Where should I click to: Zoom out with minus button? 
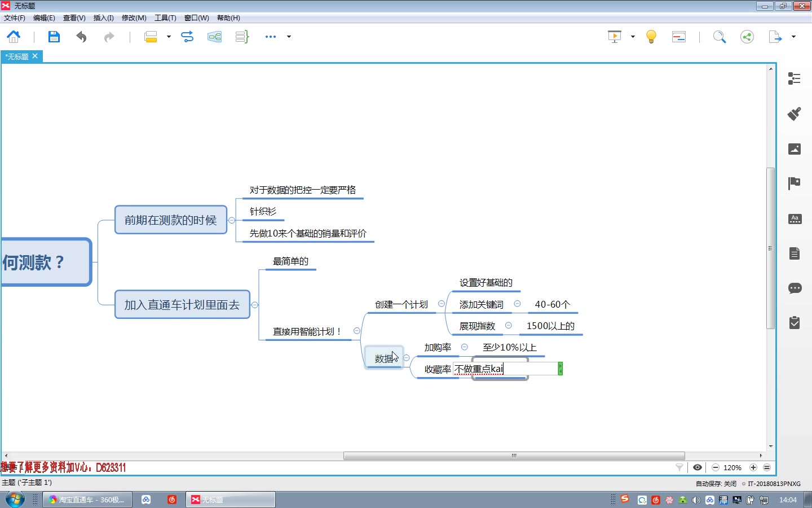point(716,467)
